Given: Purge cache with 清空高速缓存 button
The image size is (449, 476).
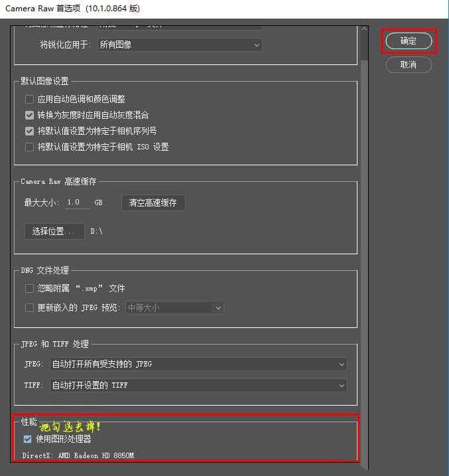Looking at the screenshot, I should pyautogui.click(x=153, y=202).
